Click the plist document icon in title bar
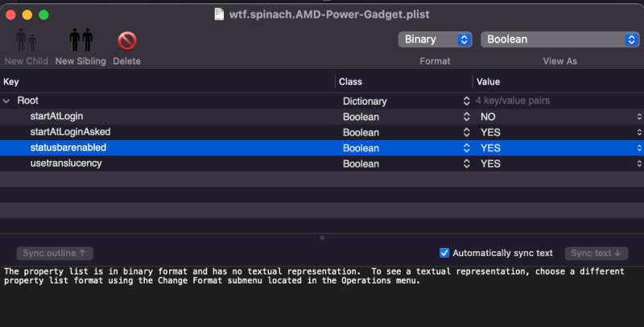The image size is (644, 327). click(x=220, y=14)
